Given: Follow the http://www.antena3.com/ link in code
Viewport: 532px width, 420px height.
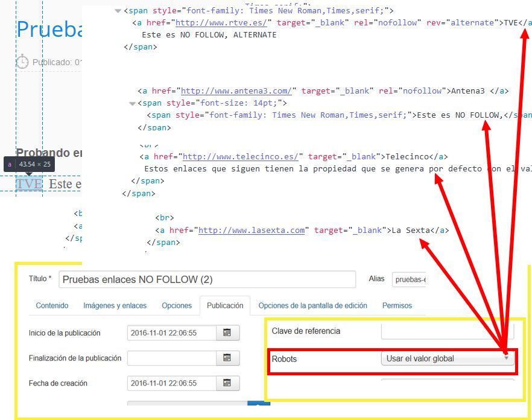Looking at the screenshot, I should tap(236, 91).
